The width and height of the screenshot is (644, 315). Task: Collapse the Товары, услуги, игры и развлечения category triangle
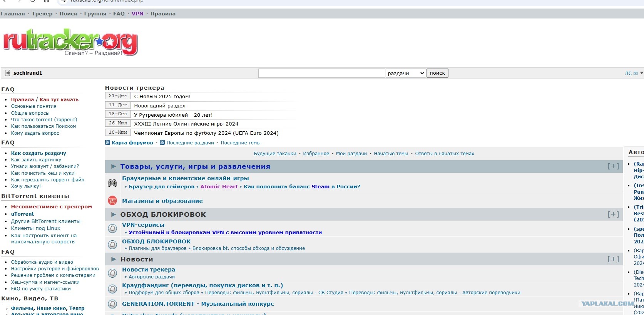click(114, 166)
